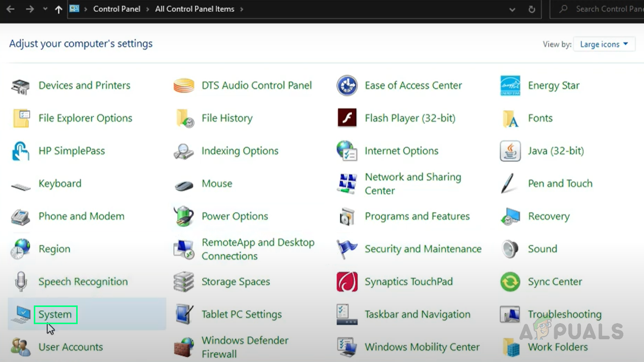Screen dimensions: 644x362
Task: Open the Speech Recognition link text
Action: pyautogui.click(x=83, y=282)
